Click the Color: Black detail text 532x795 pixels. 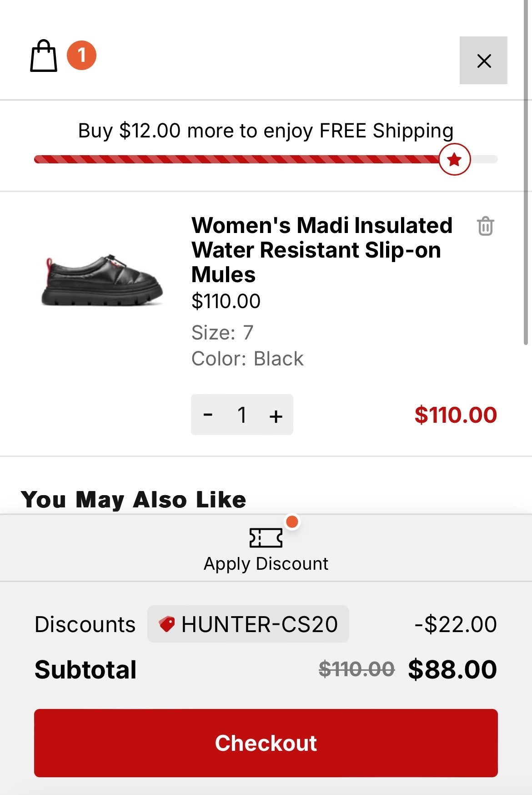(x=247, y=359)
